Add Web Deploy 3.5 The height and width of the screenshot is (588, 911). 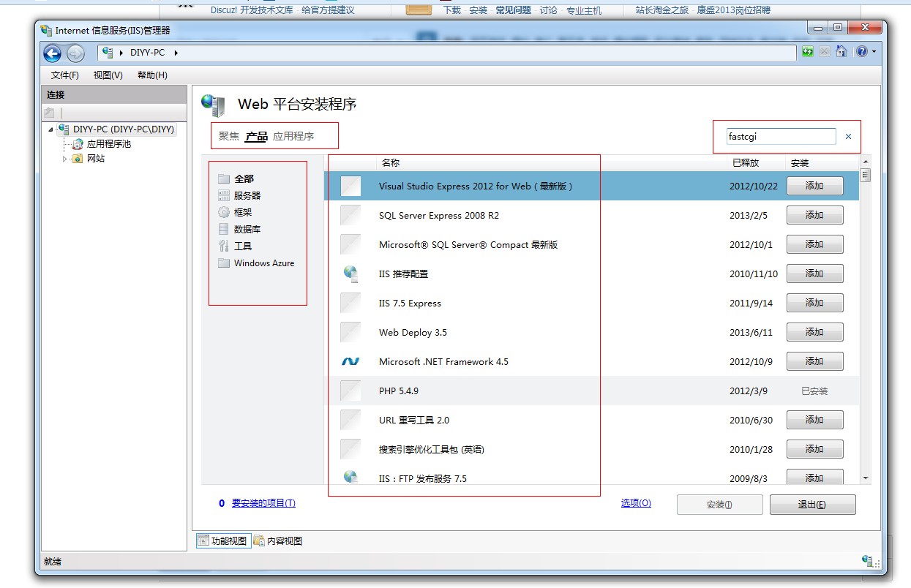(814, 332)
